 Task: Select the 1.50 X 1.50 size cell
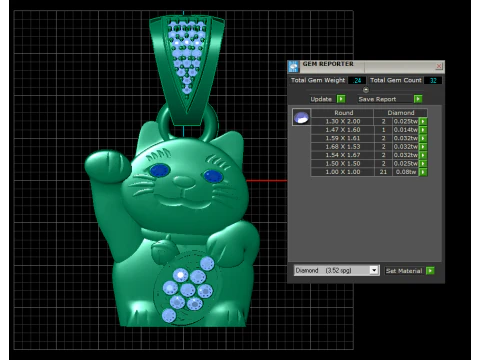click(x=343, y=163)
